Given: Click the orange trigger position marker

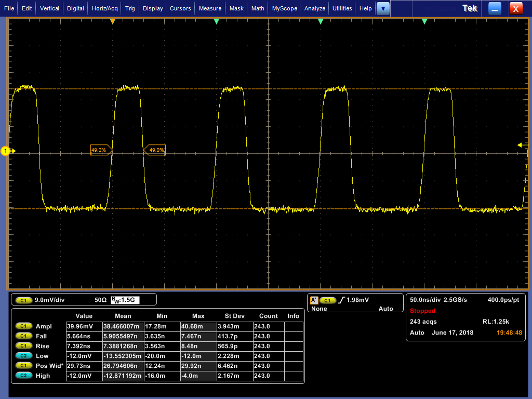Looking at the screenshot, I should [x=113, y=21].
